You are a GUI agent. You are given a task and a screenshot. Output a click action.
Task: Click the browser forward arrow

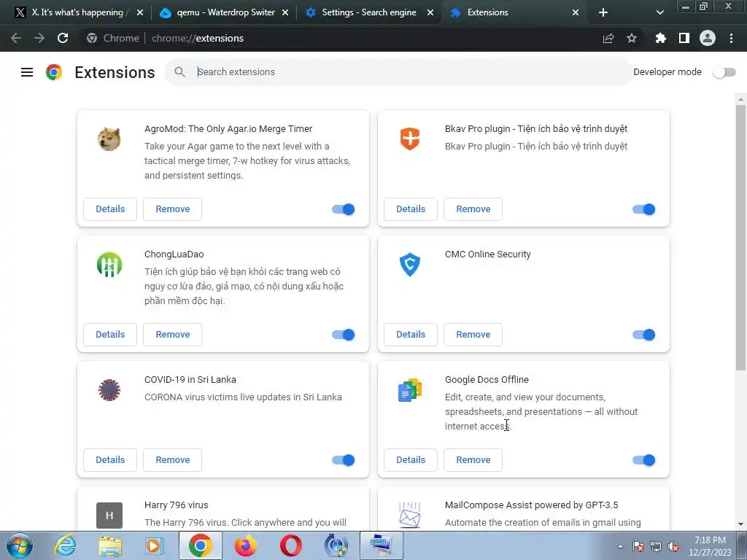pyautogui.click(x=39, y=38)
